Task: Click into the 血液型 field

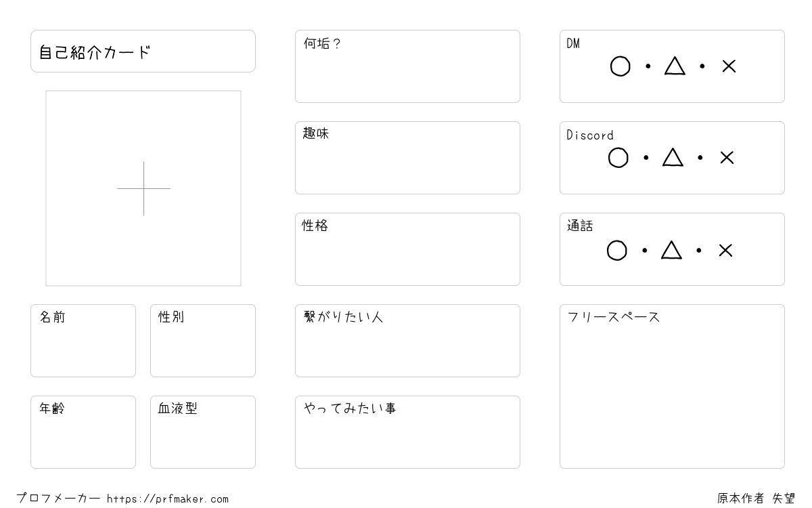Action: (203, 432)
